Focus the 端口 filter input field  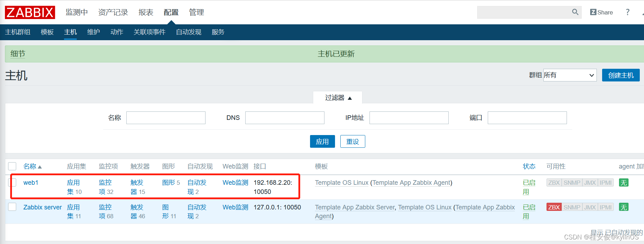(x=527, y=118)
